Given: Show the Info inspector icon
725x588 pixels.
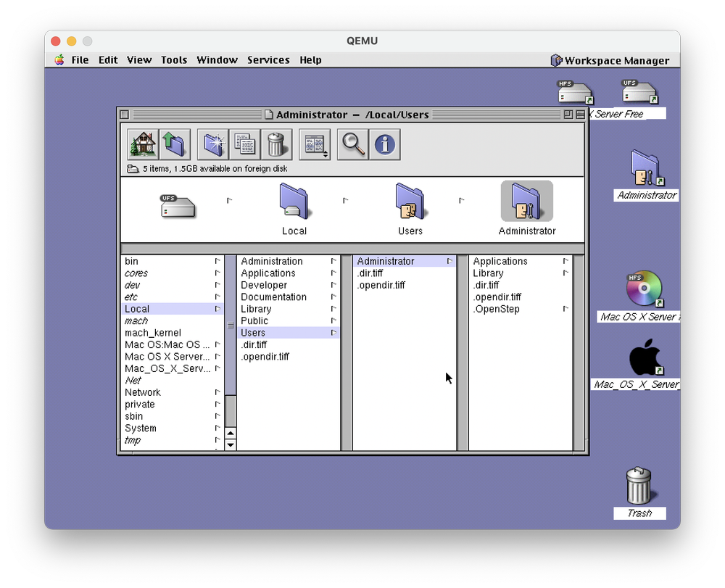Looking at the screenshot, I should [385, 144].
